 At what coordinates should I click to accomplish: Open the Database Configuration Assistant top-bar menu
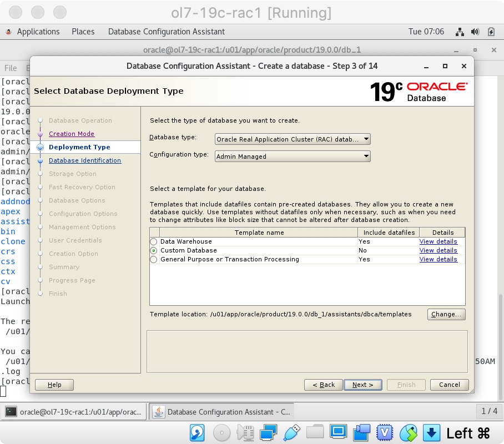click(x=167, y=32)
